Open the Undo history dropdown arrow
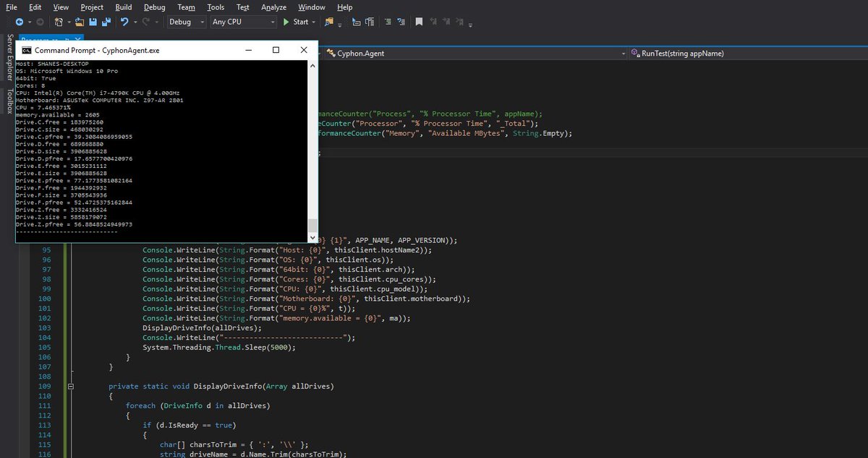The image size is (868, 458). coord(135,22)
